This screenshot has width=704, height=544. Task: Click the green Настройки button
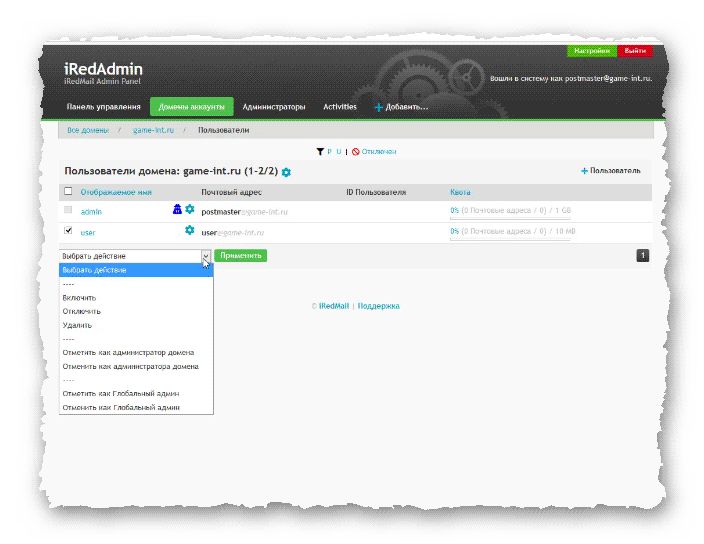click(592, 51)
